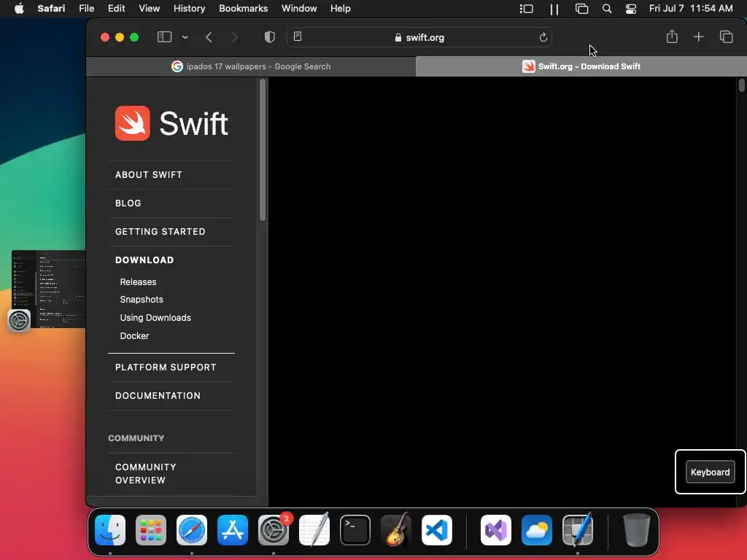747x560 pixels.
Task: Open the Apple menu
Action: (x=19, y=9)
